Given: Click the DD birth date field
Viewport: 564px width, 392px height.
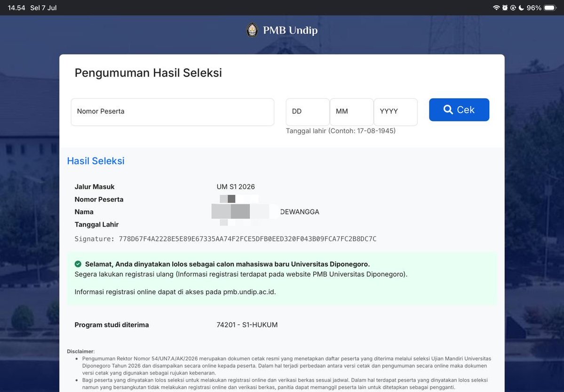Looking at the screenshot, I should (x=308, y=112).
